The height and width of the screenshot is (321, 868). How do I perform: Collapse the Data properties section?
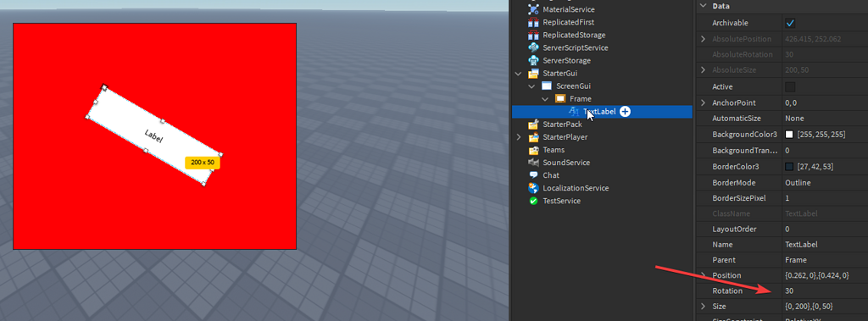(x=703, y=6)
